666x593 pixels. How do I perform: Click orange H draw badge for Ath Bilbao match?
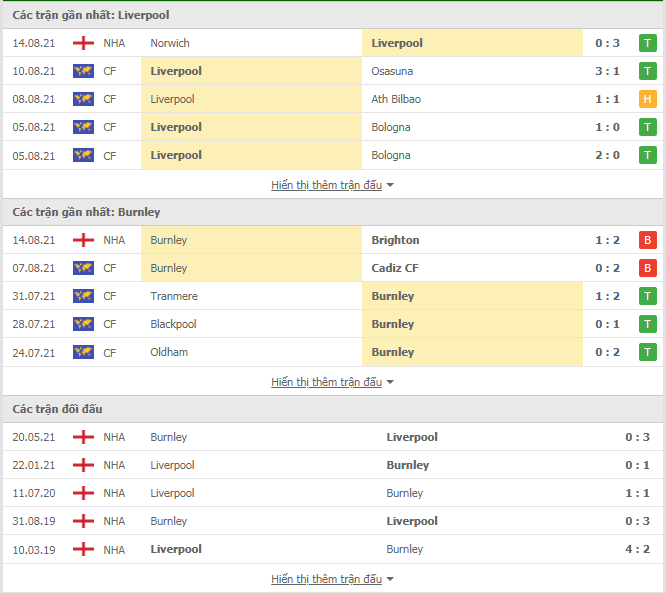(647, 99)
